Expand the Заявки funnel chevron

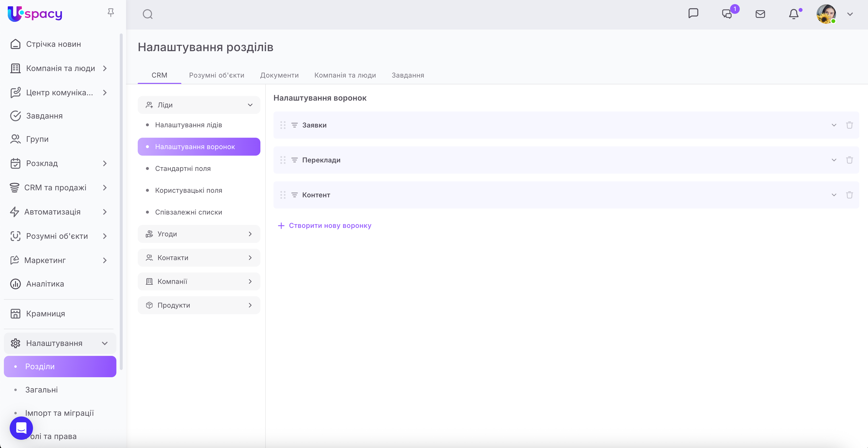(834, 125)
